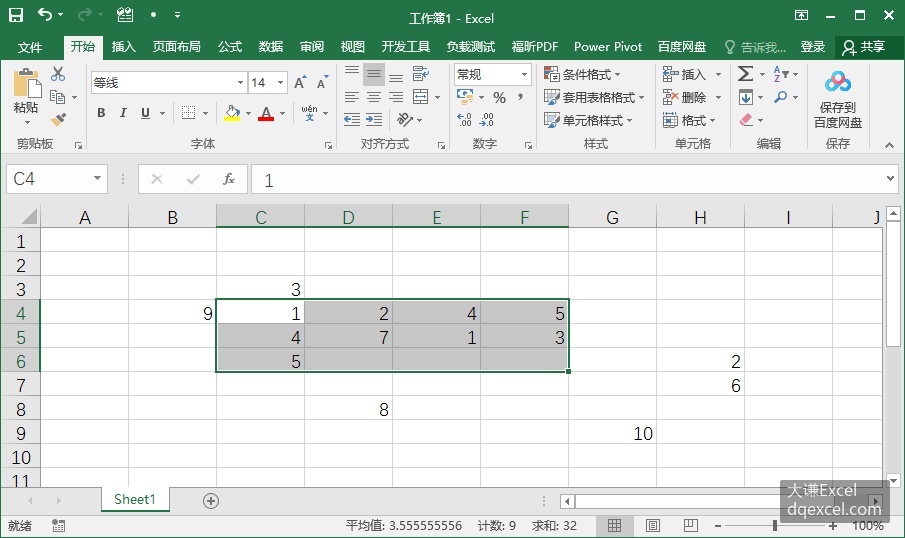
Task: Toggle italic formatting
Action: tap(123, 113)
